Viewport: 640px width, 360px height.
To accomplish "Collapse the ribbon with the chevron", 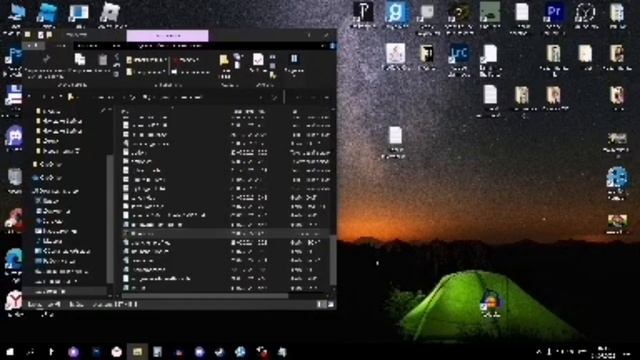I will (x=322, y=46).
